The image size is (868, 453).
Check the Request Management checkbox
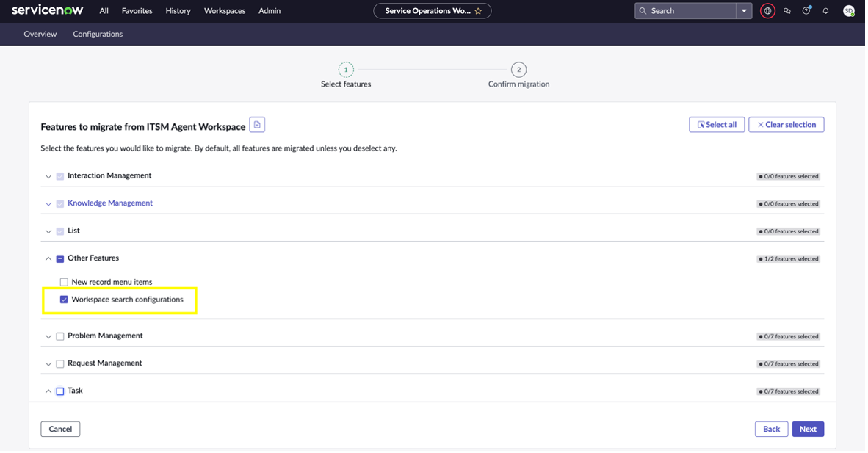tap(60, 364)
